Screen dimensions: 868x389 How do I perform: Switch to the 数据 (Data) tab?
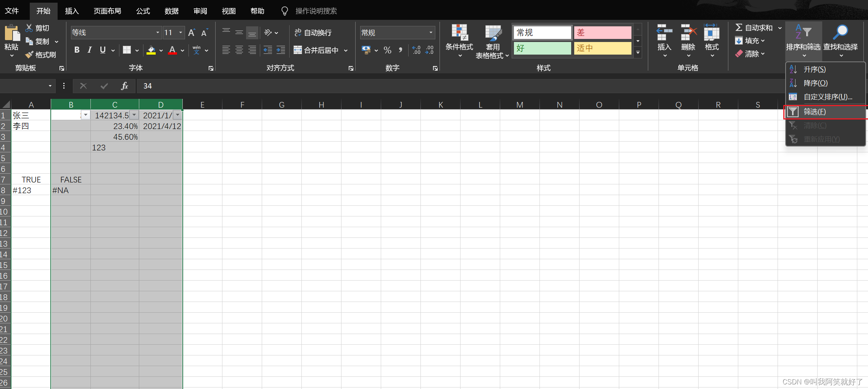point(172,11)
